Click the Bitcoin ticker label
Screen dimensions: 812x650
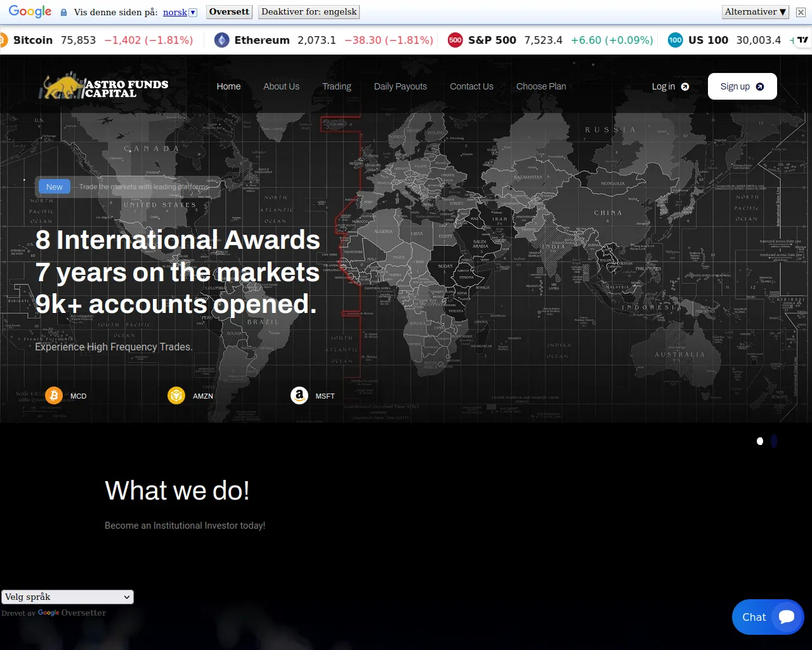click(x=33, y=40)
